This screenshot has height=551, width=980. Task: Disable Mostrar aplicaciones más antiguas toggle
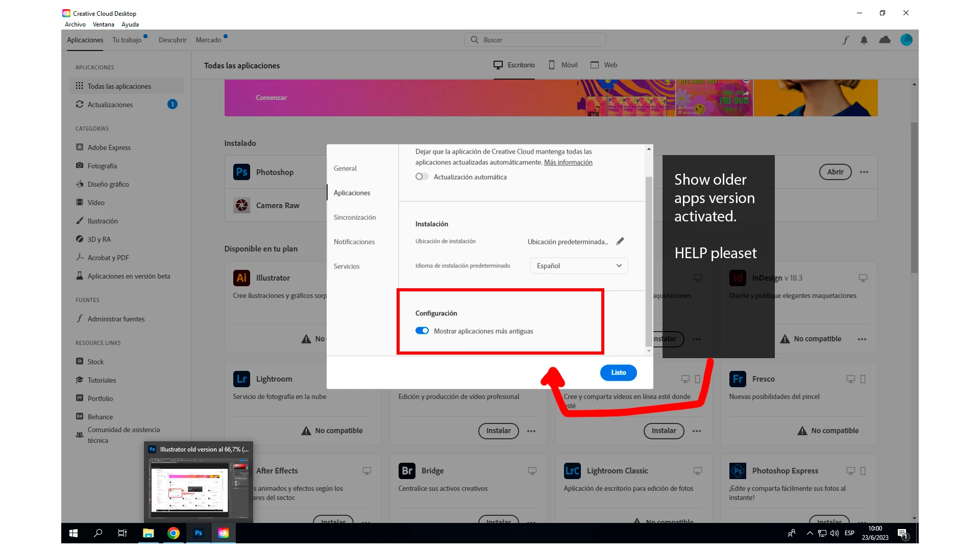point(422,331)
